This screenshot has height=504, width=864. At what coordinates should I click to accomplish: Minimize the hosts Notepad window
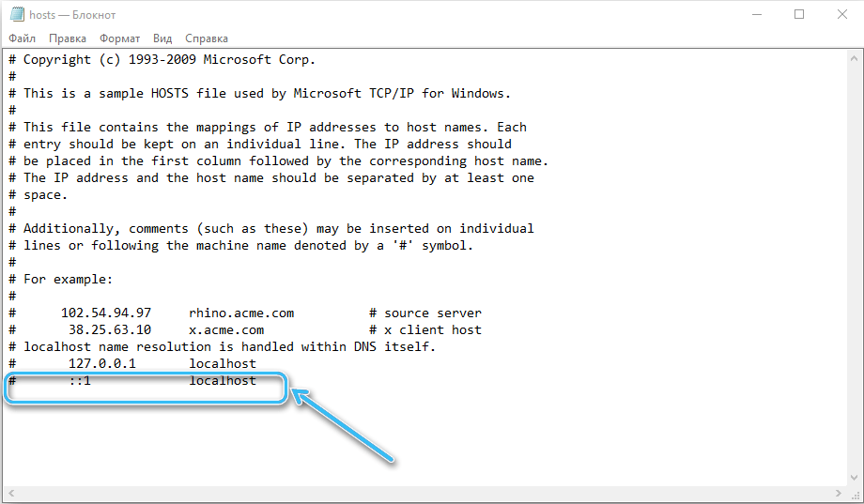756,14
